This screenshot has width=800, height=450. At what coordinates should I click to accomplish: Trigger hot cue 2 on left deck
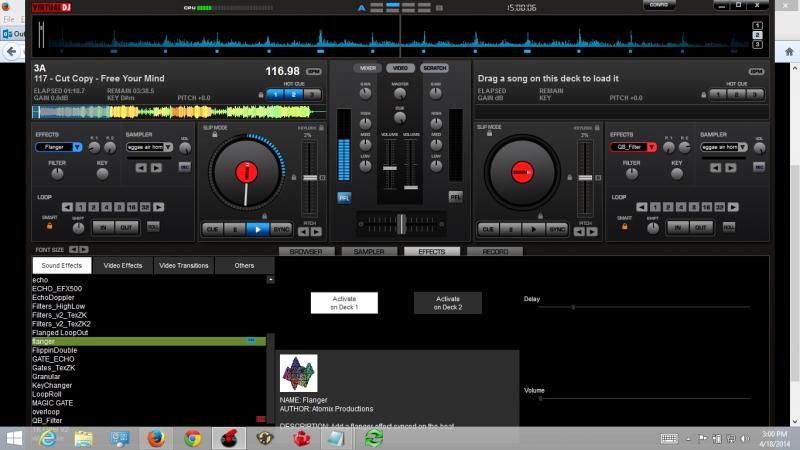(x=294, y=94)
